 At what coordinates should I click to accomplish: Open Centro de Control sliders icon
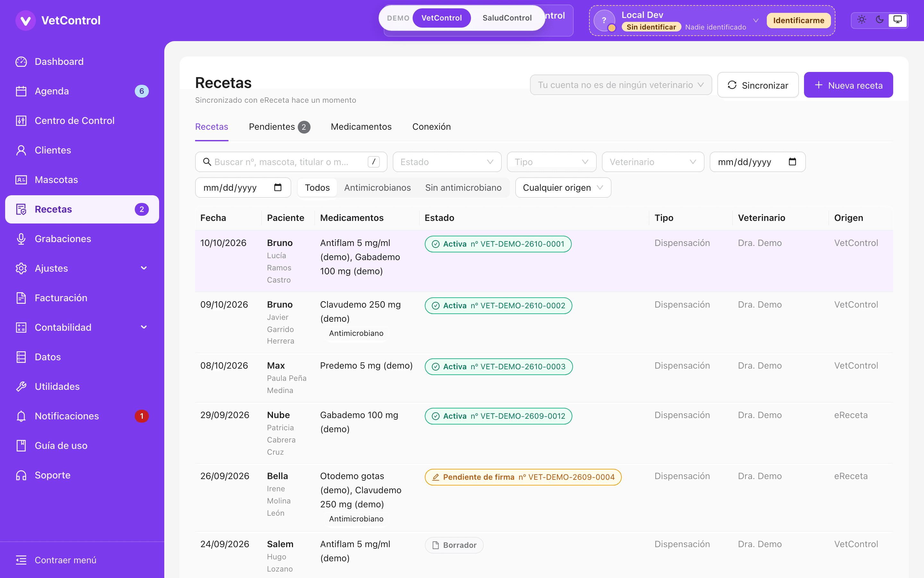[21, 120]
